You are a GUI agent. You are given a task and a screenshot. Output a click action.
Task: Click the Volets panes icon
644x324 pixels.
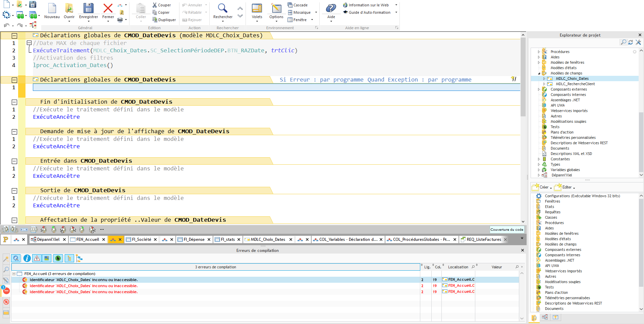(257, 8)
